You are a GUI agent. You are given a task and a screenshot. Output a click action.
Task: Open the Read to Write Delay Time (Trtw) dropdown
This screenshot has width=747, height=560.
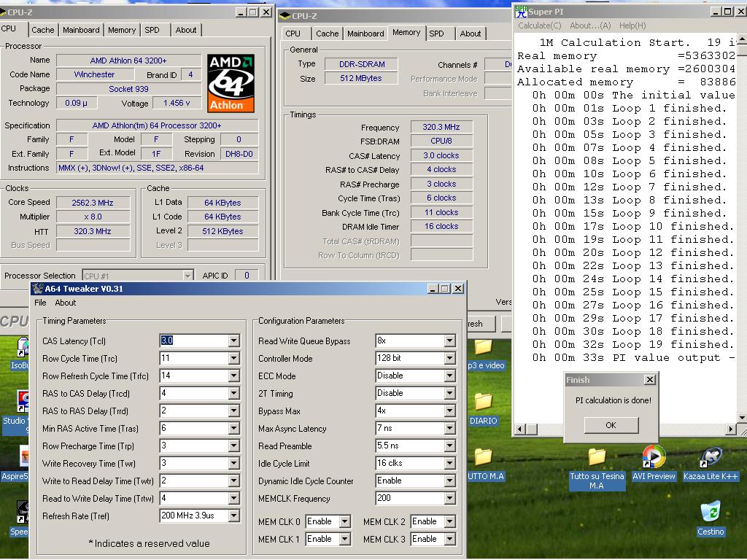point(233,499)
